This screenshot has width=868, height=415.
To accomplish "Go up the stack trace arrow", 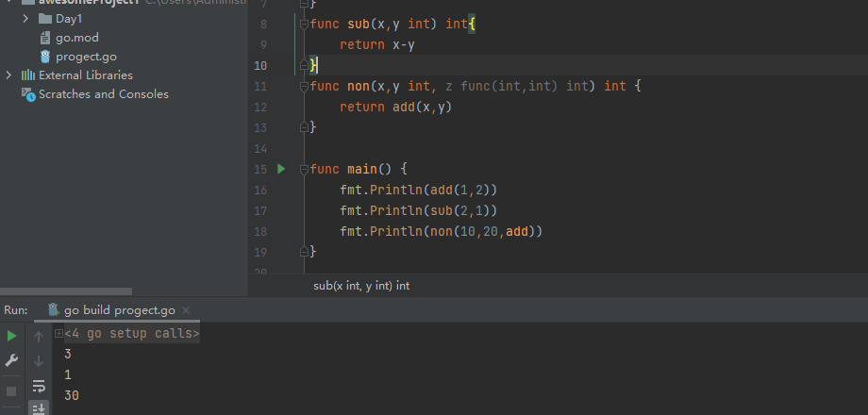I will click(x=39, y=336).
